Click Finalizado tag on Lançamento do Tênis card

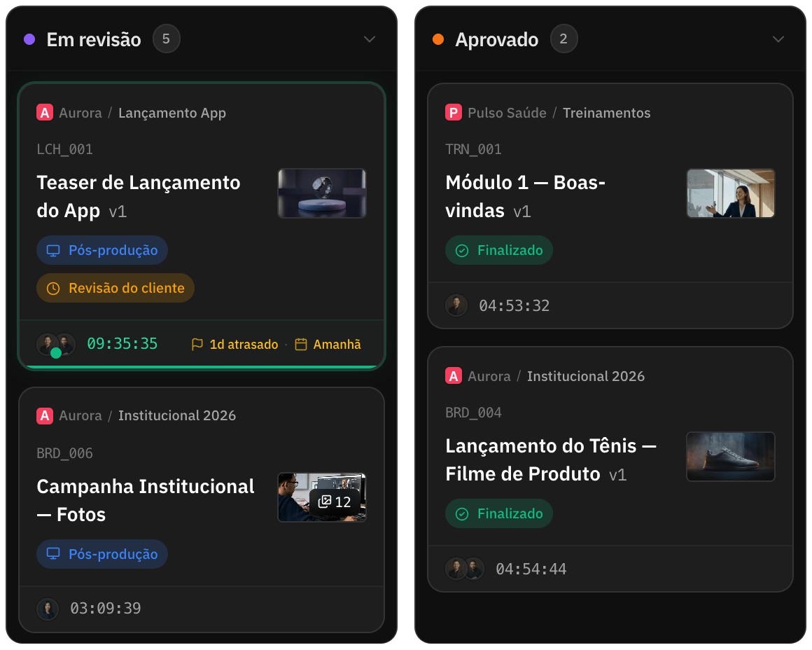coord(498,513)
